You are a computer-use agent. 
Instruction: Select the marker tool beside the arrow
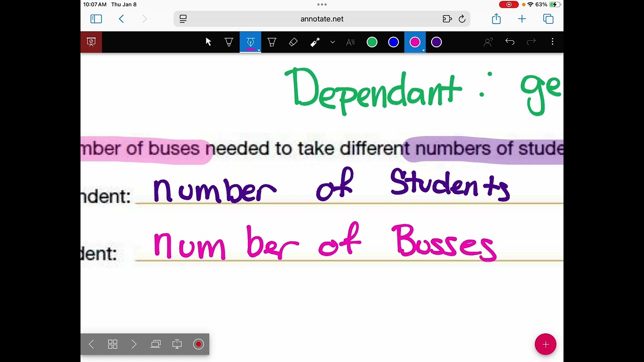coord(229,42)
